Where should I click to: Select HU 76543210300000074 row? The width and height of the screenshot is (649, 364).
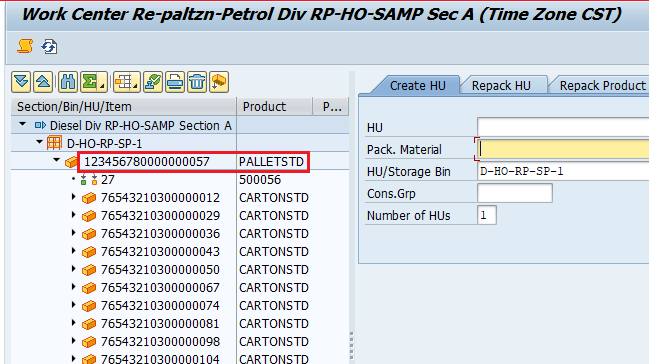(x=160, y=306)
